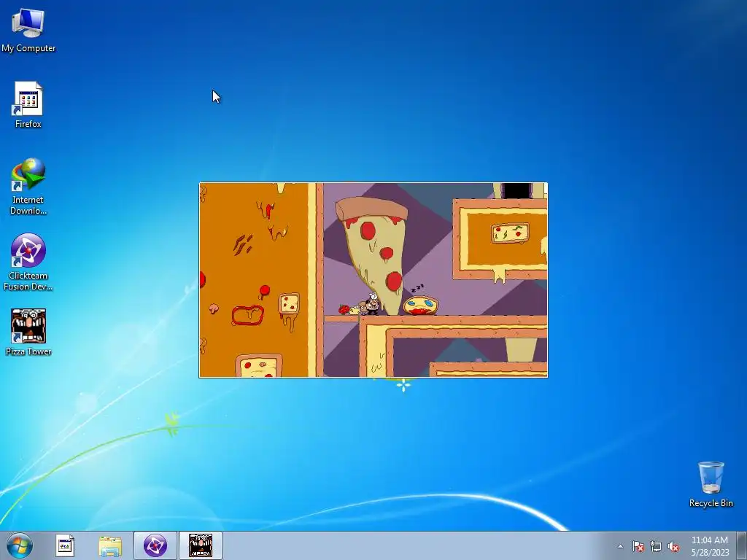Open the pinned browser document icon in taskbar
The height and width of the screenshot is (560, 747).
[x=65, y=545]
